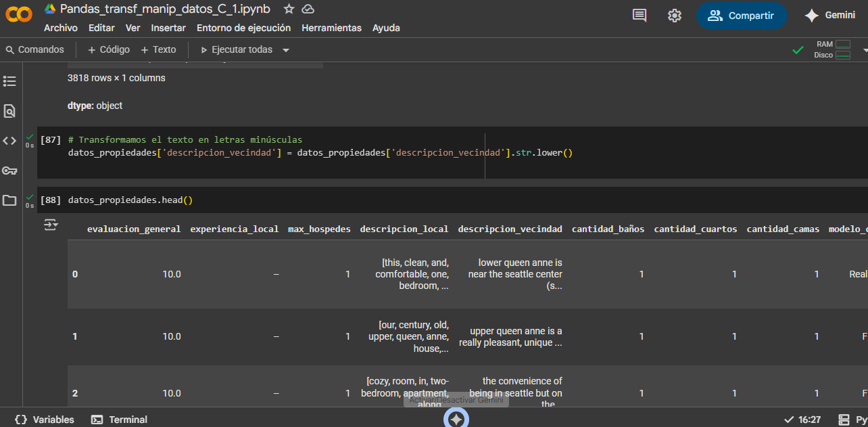This screenshot has width=868, height=427.
Task: Click the cloud save status icon
Action: coord(308,9)
